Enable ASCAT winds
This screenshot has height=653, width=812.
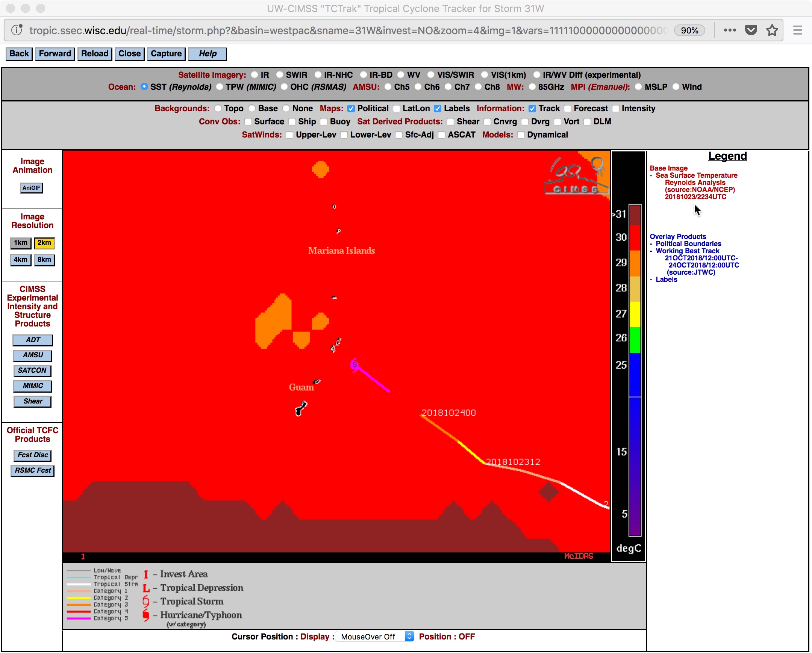[x=441, y=135]
